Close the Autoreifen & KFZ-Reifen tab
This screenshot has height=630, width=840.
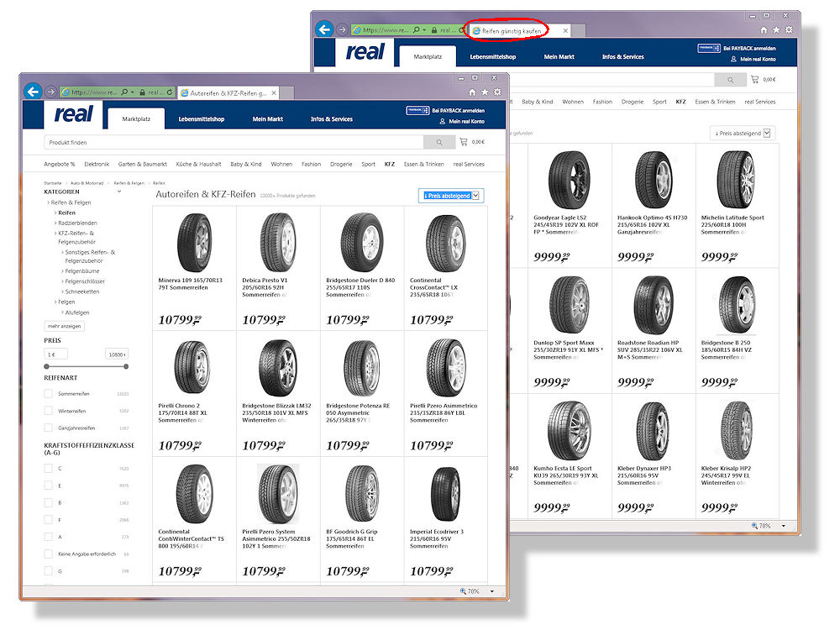click(274, 92)
